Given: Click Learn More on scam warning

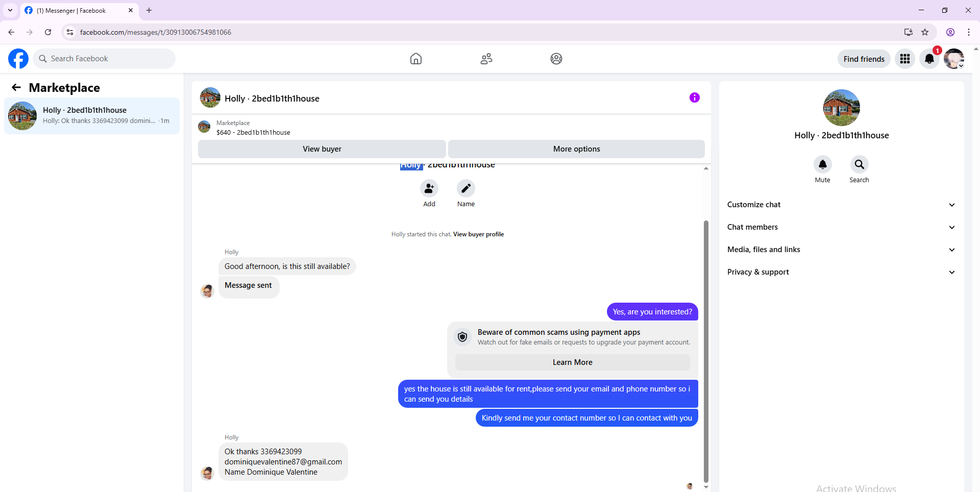Looking at the screenshot, I should (573, 362).
